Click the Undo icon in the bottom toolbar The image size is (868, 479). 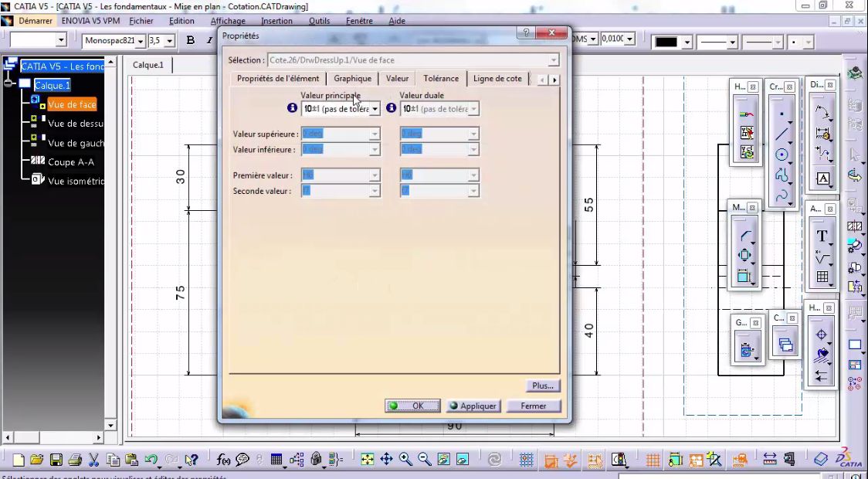pyautogui.click(x=151, y=459)
